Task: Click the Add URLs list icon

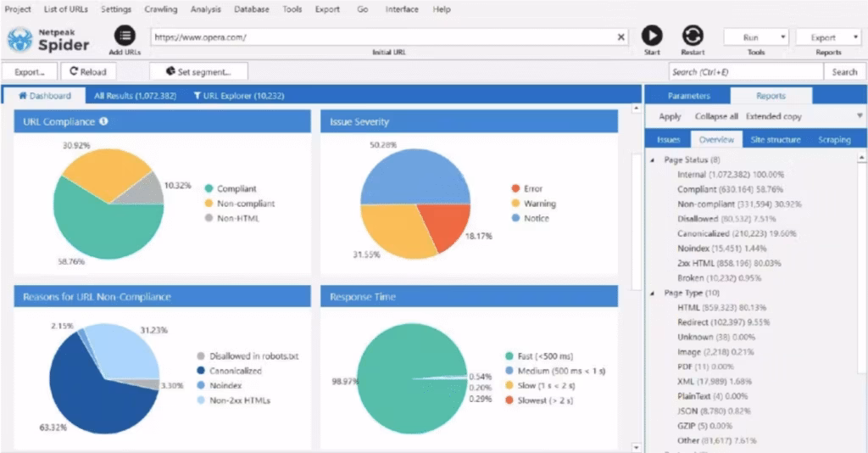Action: point(125,36)
